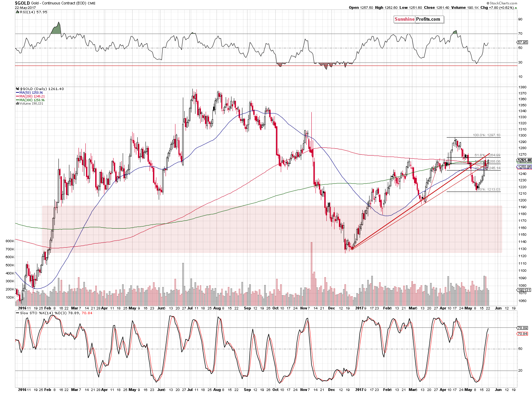Screen dimensions: 532x393
Task: Select the red MA(200) legend line swatch
Action: click(x=17, y=96)
